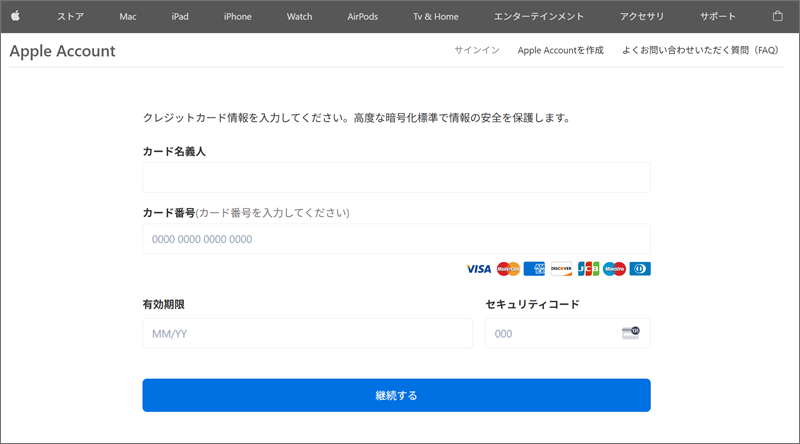Click the 有効期限 label
This screenshot has width=800, height=444.
tap(163, 304)
